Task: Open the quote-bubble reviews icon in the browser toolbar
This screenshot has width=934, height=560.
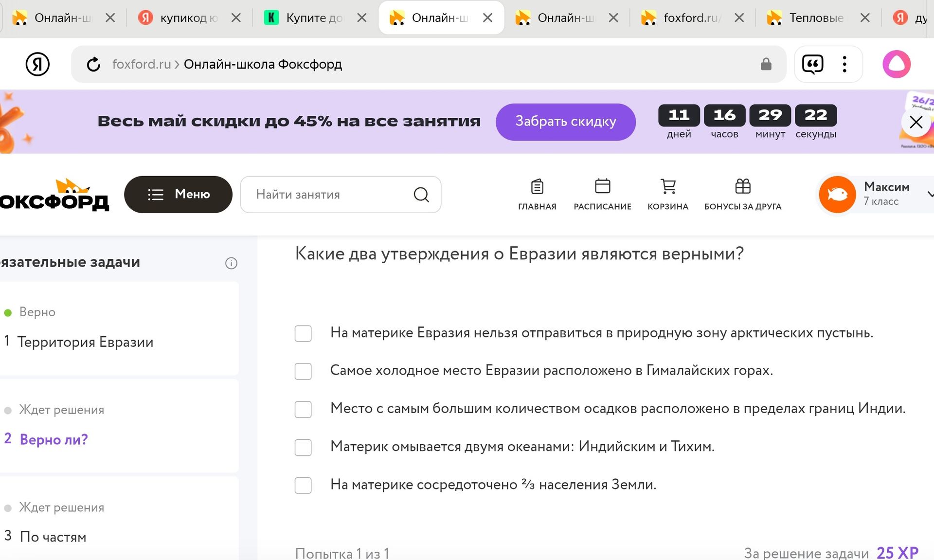Action: click(x=812, y=64)
